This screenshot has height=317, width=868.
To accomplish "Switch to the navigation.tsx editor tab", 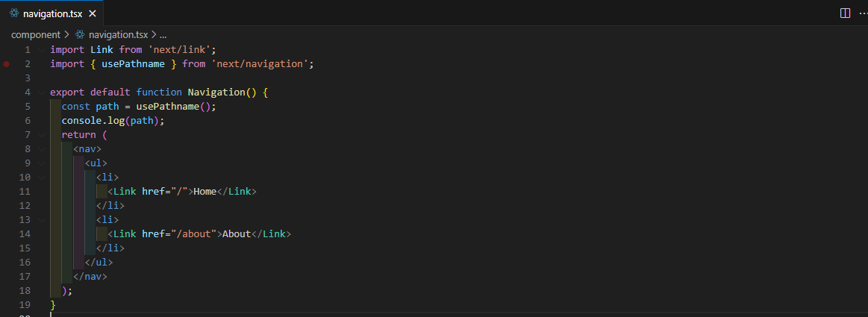I will (52, 13).
